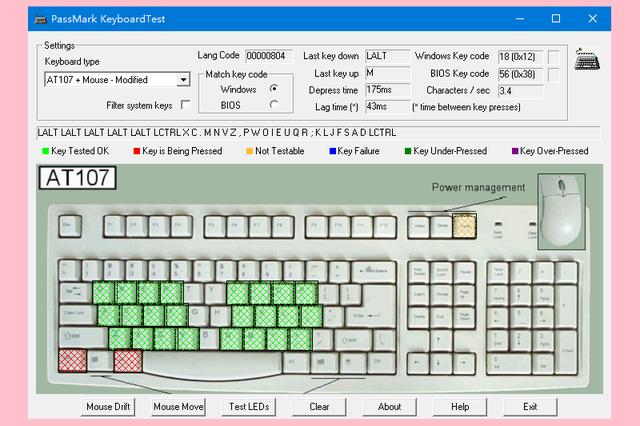
Task: Click blue Key Failure legend swatch
Action: point(333,151)
